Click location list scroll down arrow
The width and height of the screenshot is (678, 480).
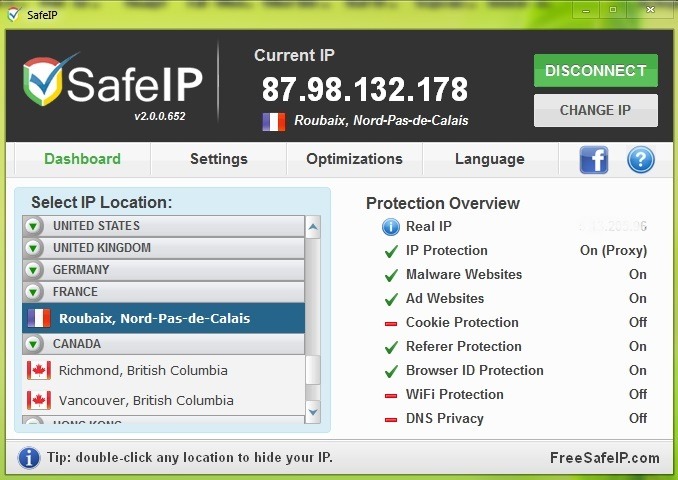(313, 412)
